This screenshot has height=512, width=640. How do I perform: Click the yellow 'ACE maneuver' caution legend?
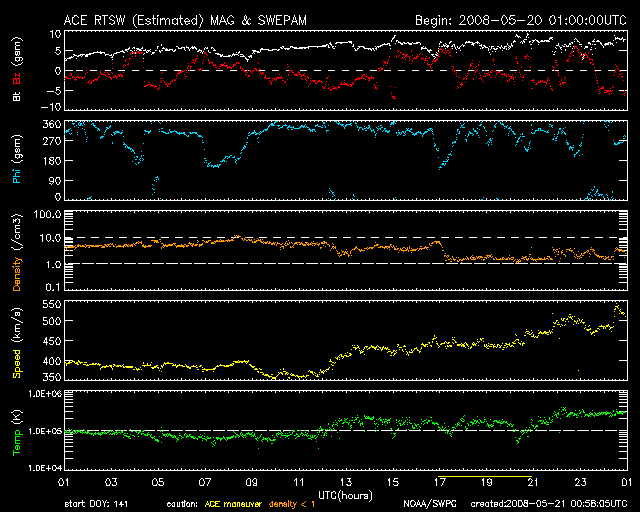pos(233,504)
